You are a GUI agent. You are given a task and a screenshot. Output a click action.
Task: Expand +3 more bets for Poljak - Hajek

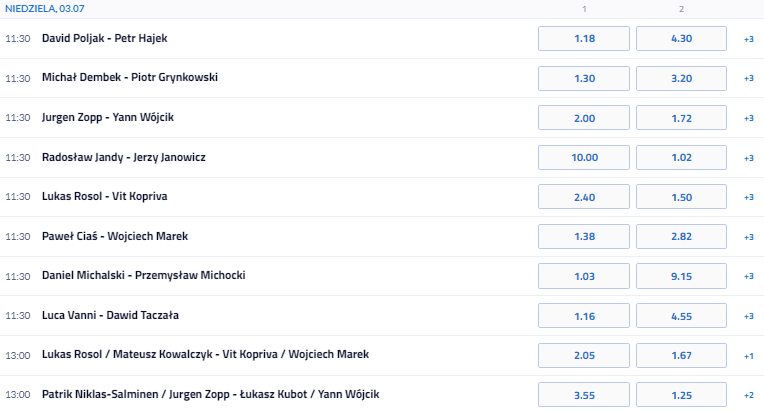[748, 39]
